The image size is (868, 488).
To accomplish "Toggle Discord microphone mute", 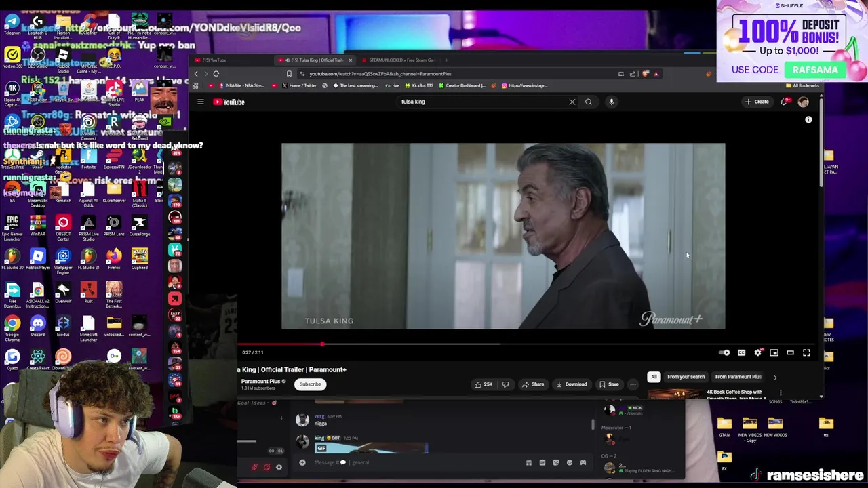I will click(x=255, y=468).
